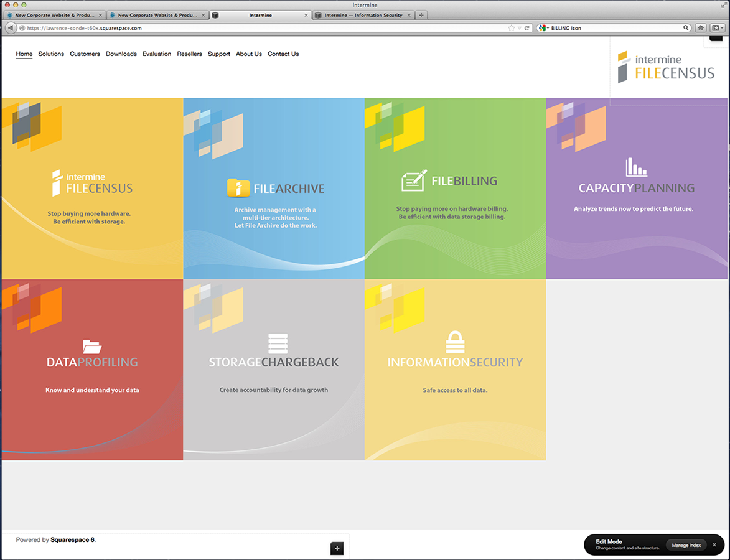730x560 pixels.
Task: Click the BILLING icon search field
Action: tap(615, 28)
